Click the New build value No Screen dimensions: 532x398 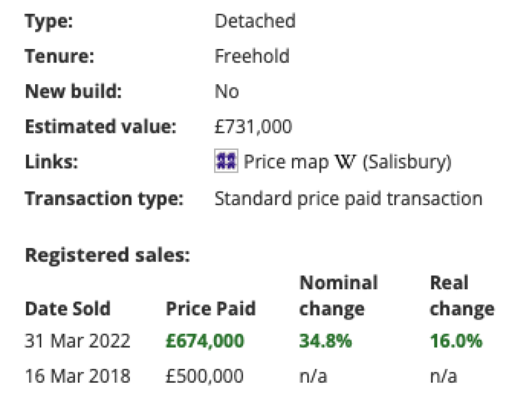[227, 92]
